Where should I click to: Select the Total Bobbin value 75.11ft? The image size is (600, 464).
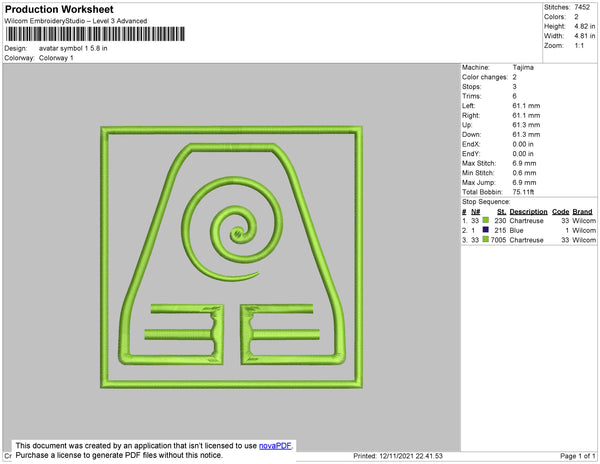(x=523, y=192)
